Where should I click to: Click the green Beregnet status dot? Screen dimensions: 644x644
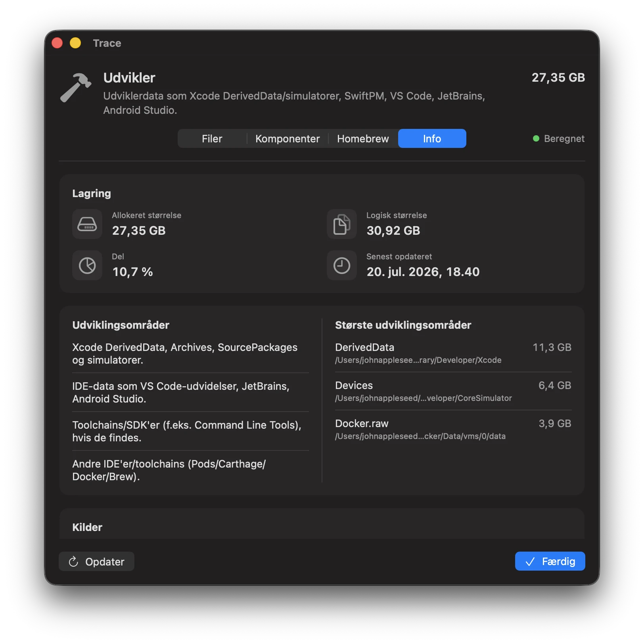536,138
